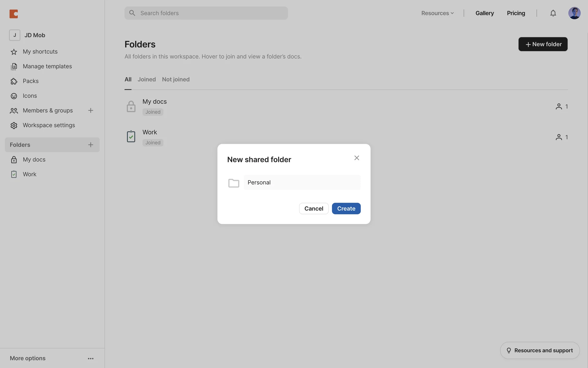
Task: Cancel the new folder dialog
Action: click(x=314, y=209)
